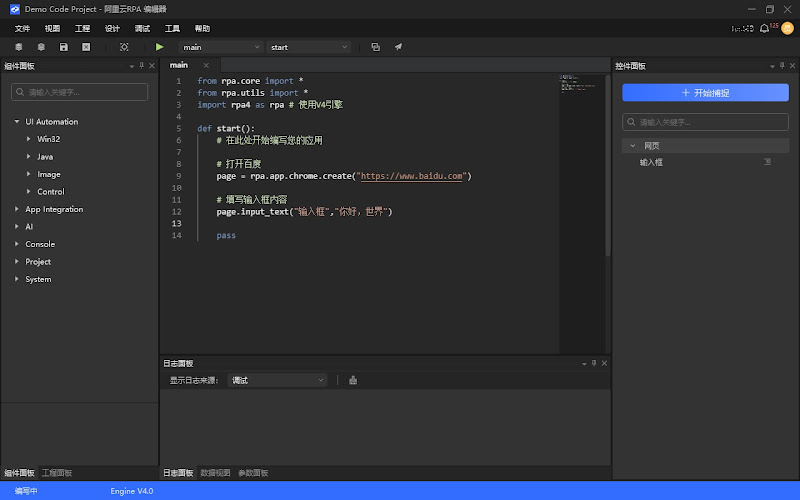Collapse the UI Automation tree node
The image size is (800, 500).
(17, 121)
